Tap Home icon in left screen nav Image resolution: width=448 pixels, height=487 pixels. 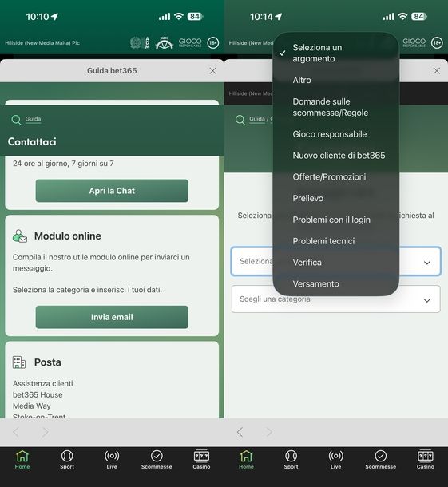pos(22,460)
